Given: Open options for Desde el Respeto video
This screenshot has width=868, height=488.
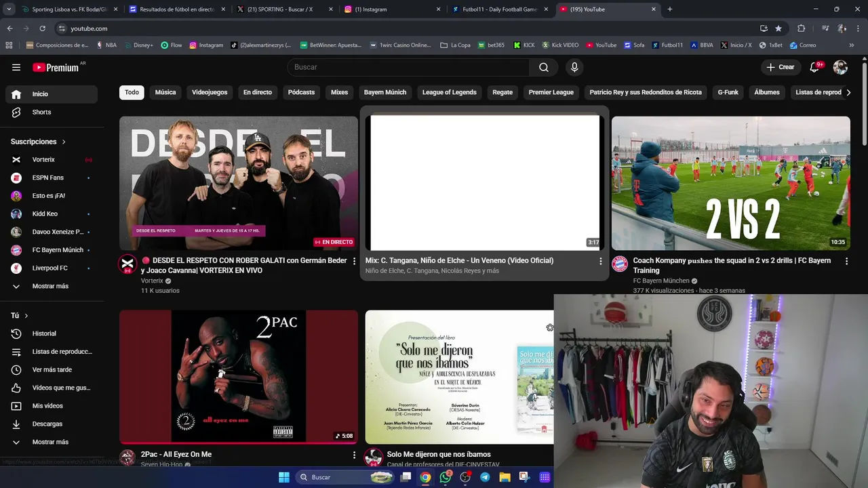Looking at the screenshot, I should tap(354, 261).
